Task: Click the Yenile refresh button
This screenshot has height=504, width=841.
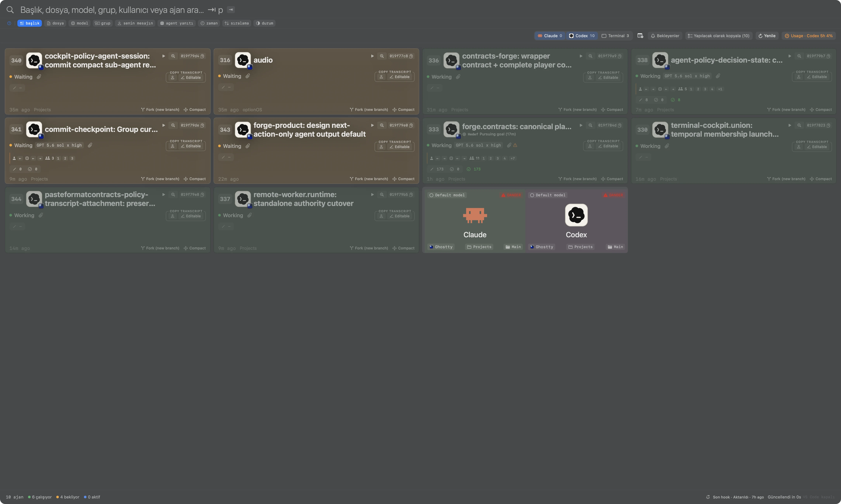Action: (x=767, y=36)
